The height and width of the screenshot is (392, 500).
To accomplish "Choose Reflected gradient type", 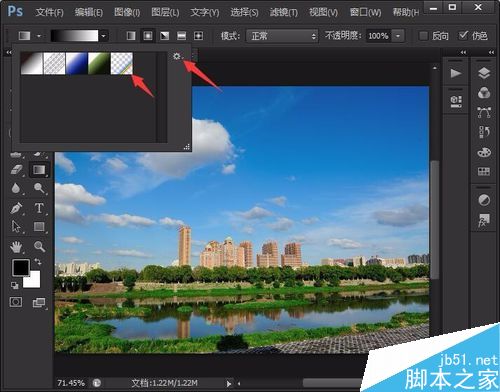I will click(181, 36).
